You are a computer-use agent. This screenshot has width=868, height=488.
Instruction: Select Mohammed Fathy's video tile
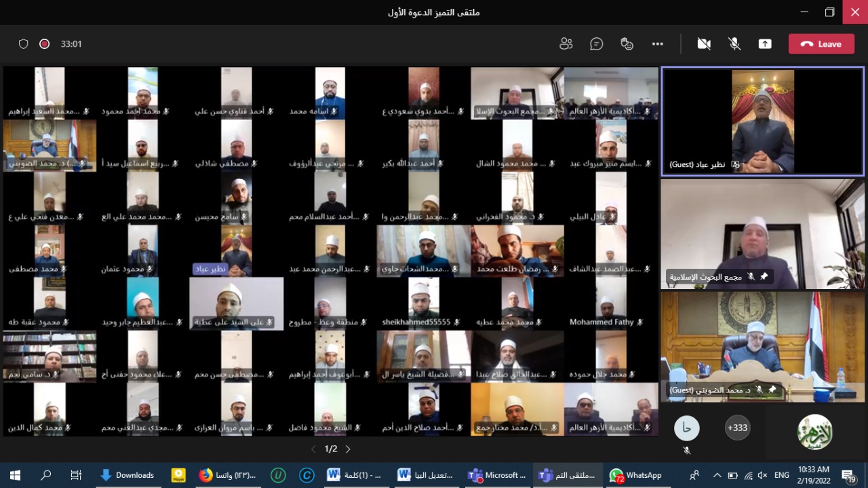[x=611, y=304]
